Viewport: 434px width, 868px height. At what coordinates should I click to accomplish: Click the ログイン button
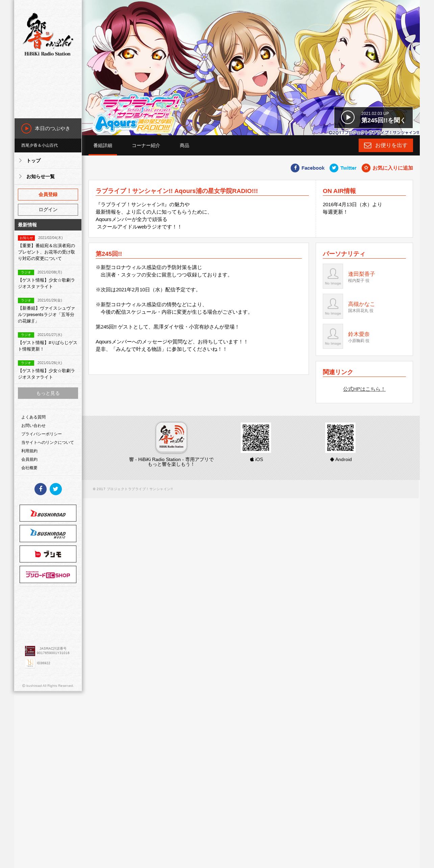tap(48, 210)
